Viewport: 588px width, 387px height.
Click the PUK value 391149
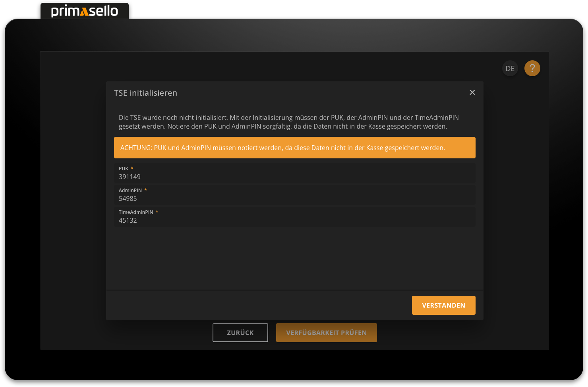tap(130, 177)
